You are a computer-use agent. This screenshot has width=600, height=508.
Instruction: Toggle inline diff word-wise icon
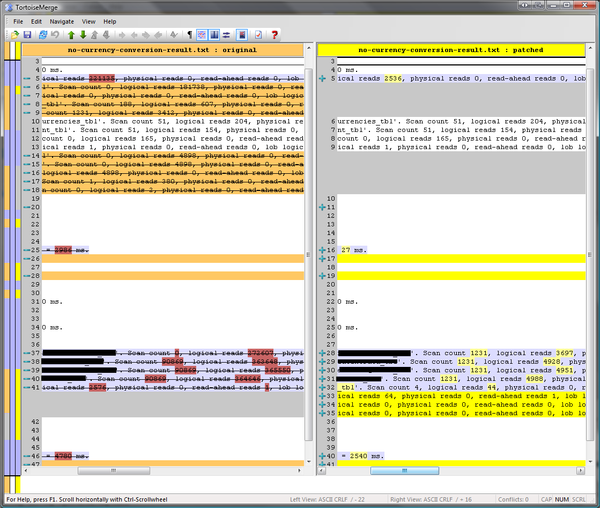(202, 35)
